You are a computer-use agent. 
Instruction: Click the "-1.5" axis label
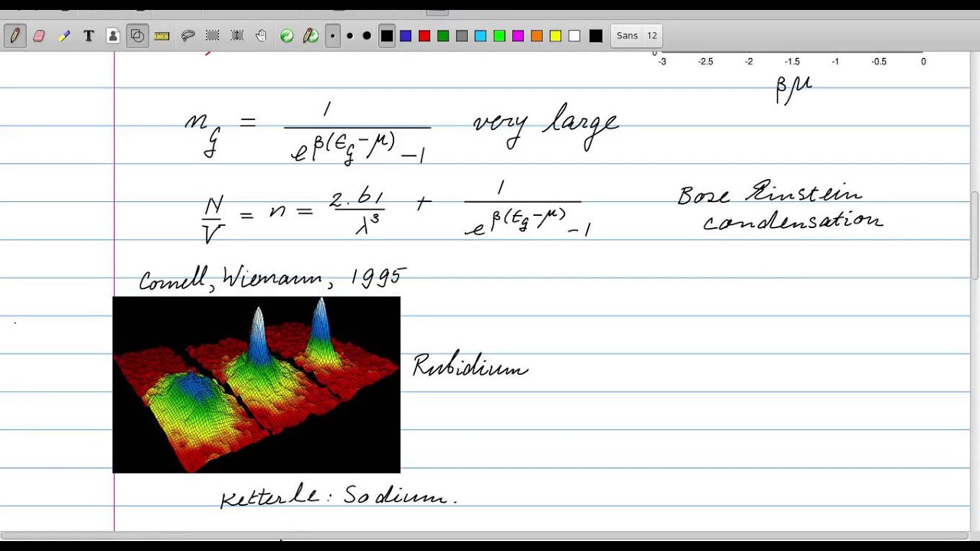(x=792, y=62)
